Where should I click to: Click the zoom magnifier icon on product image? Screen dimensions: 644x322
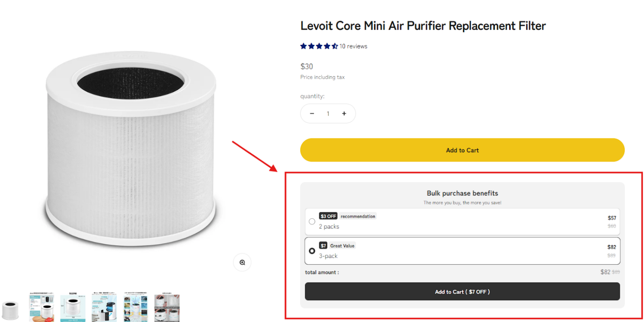[242, 263]
